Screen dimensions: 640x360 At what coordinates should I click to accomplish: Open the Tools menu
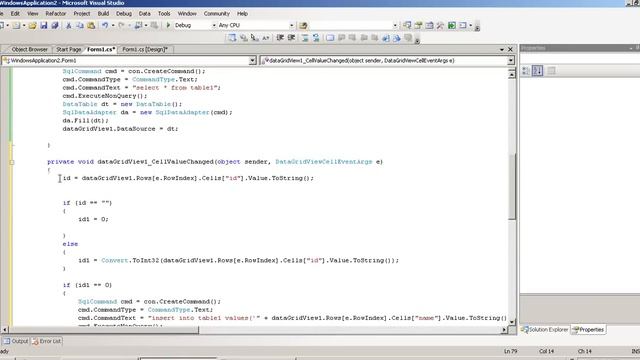tap(164, 13)
